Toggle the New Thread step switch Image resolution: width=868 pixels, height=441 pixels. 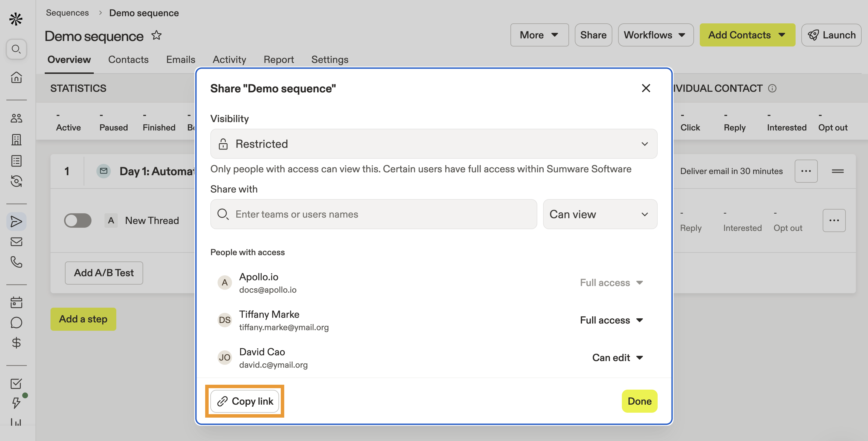78,220
